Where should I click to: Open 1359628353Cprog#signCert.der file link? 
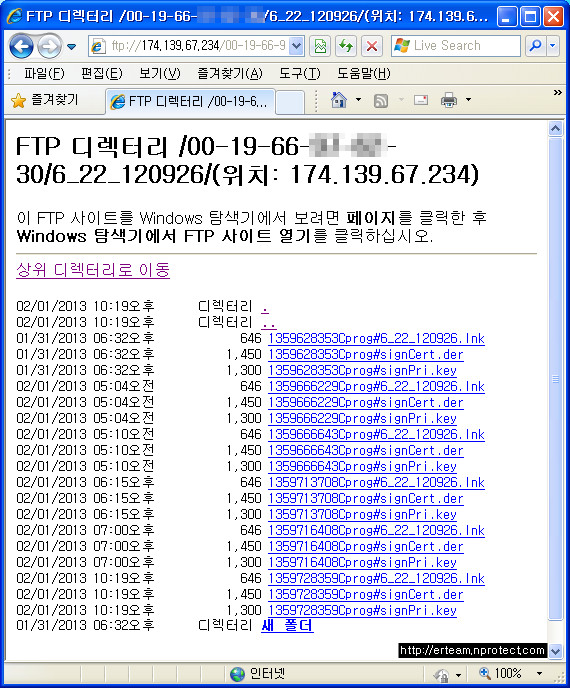(366, 355)
